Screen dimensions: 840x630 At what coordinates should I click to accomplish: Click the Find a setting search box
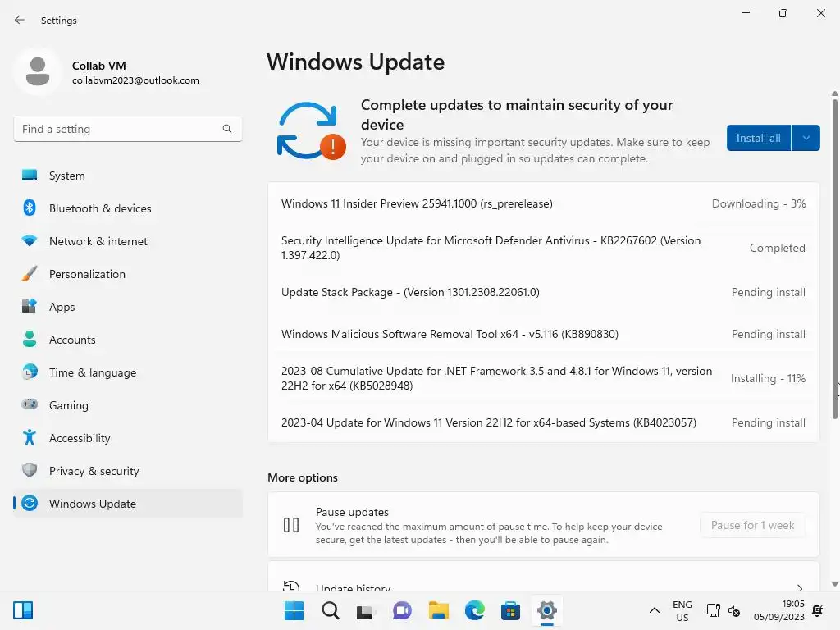[127, 129]
